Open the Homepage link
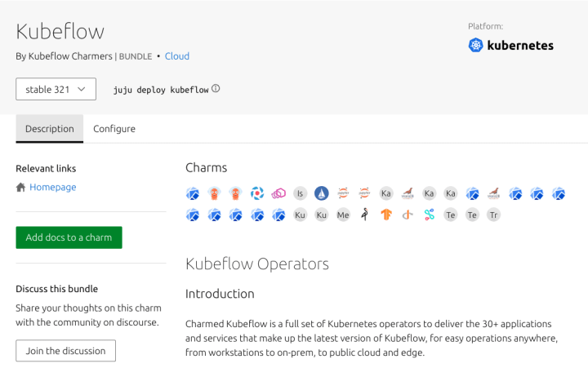The image size is (588, 368). pyautogui.click(x=53, y=187)
